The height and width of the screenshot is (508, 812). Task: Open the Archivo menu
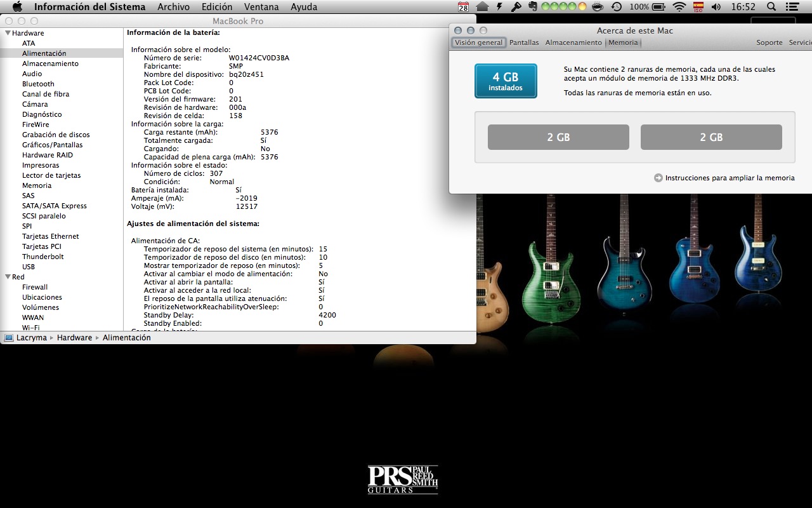(173, 7)
